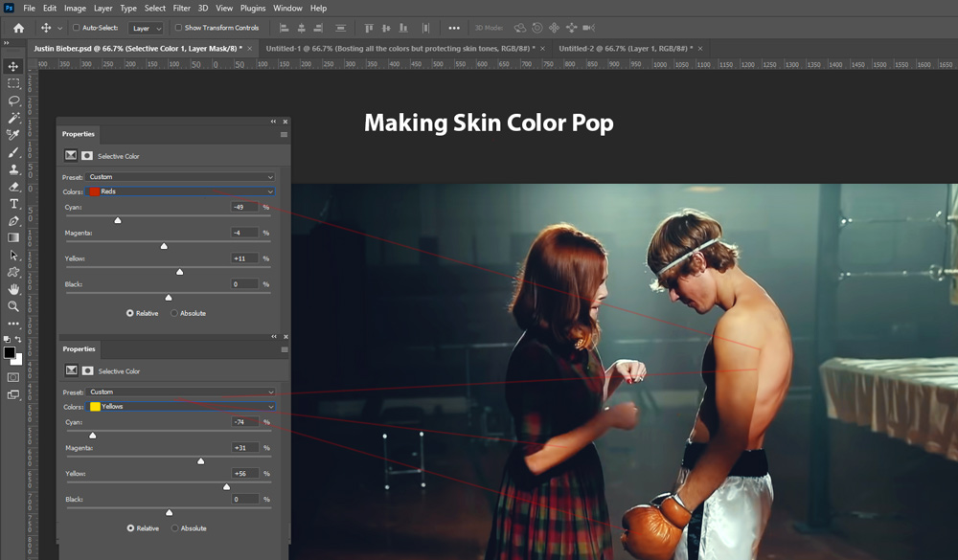Close the upper Properties panel
This screenshot has height=560, width=958.
[x=285, y=122]
